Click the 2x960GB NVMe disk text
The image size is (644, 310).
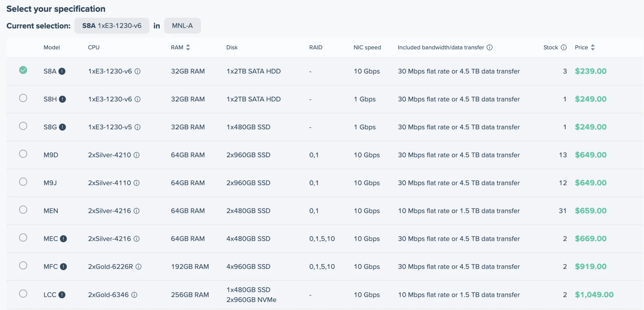point(251,300)
